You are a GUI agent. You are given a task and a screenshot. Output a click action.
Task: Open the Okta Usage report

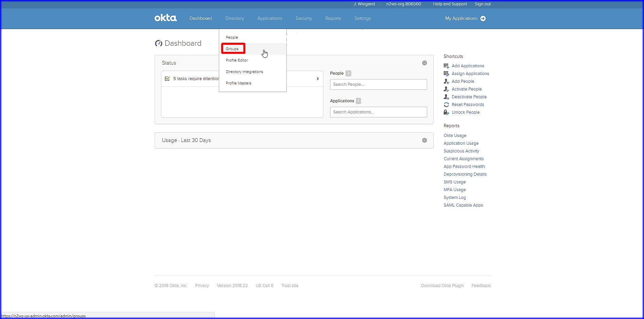455,136
